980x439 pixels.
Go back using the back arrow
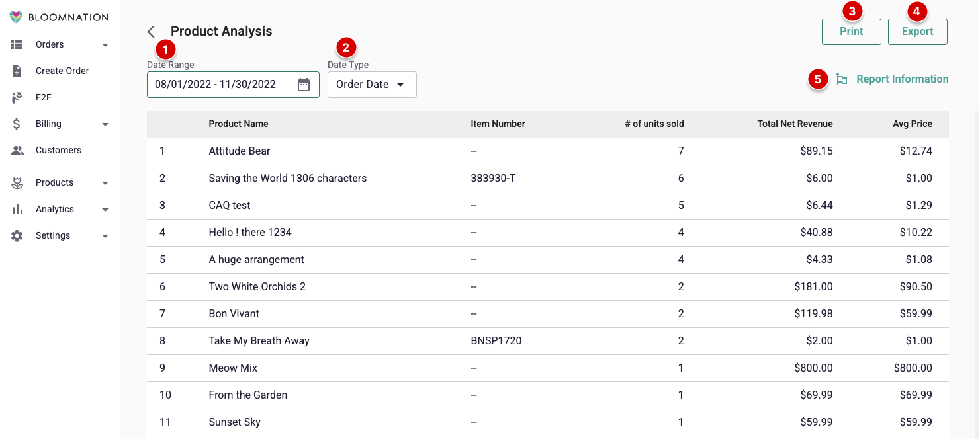pyautogui.click(x=151, y=31)
